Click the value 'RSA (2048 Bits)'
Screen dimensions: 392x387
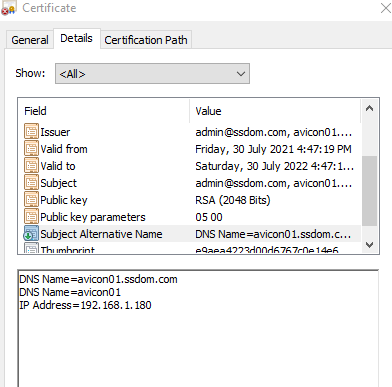tap(233, 200)
